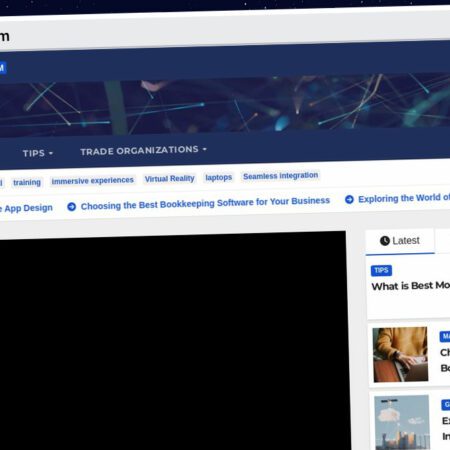Click arrow icon beside 'Exploring the World' headline
450x450 pixels.
tap(349, 199)
